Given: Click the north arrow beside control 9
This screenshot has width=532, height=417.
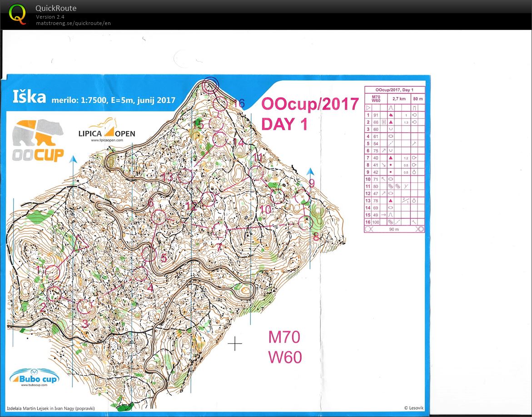Looking at the screenshot, I should coord(310,171).
